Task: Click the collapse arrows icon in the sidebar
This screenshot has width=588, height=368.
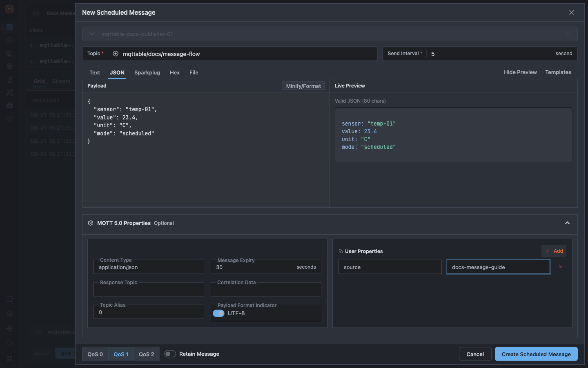Action: (9, 358)
